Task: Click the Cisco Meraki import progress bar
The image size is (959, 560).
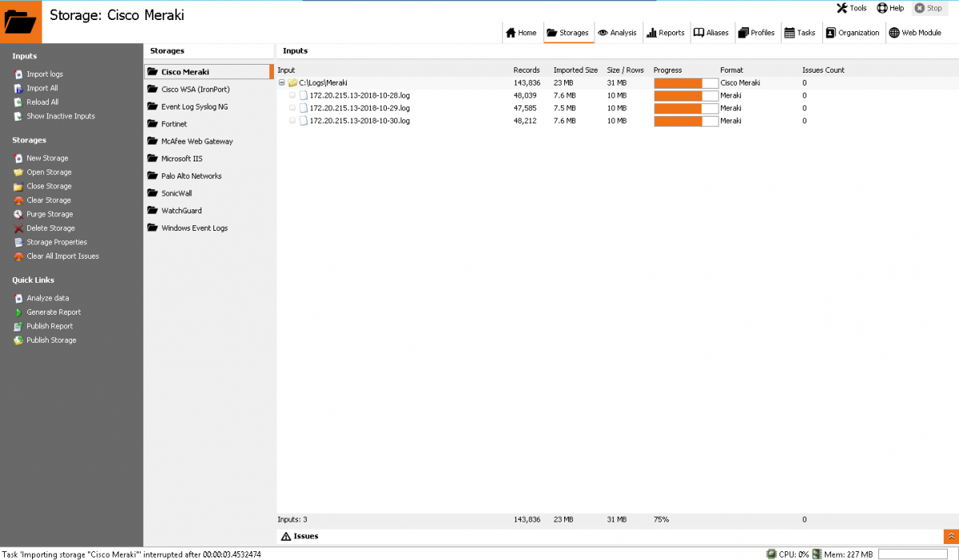Action: tap(684, 82)
